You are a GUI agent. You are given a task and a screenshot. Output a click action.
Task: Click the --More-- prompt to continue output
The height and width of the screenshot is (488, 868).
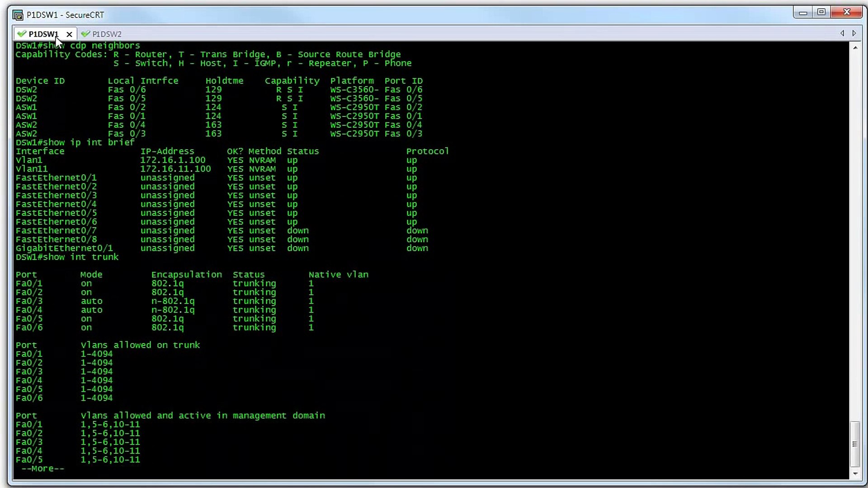pyautogui.click(x=43, y=469)
